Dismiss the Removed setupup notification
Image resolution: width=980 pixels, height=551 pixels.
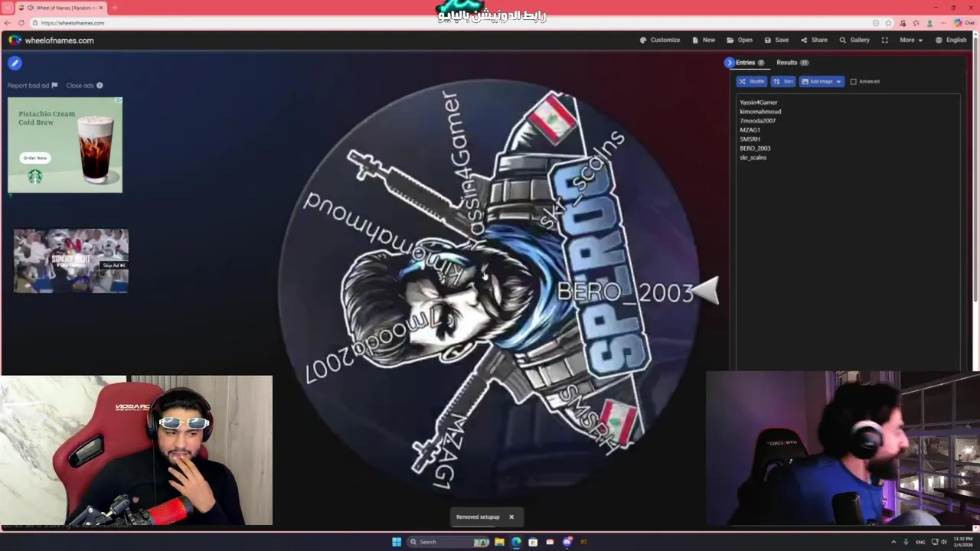pyautogui.click(x=511, y=517)
